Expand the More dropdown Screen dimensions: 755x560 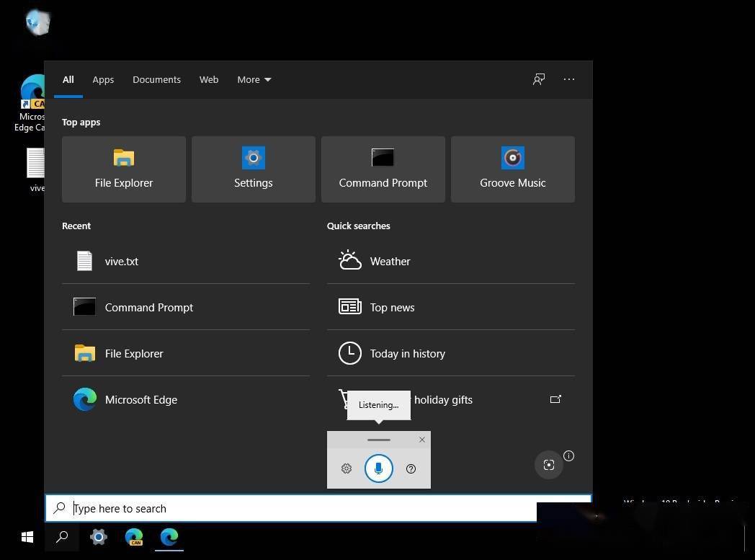254,79
